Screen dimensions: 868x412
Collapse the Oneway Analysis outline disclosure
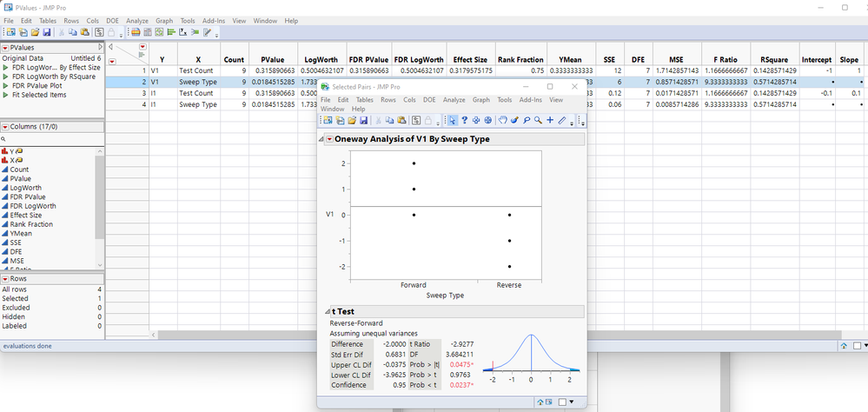click(321, 140)
